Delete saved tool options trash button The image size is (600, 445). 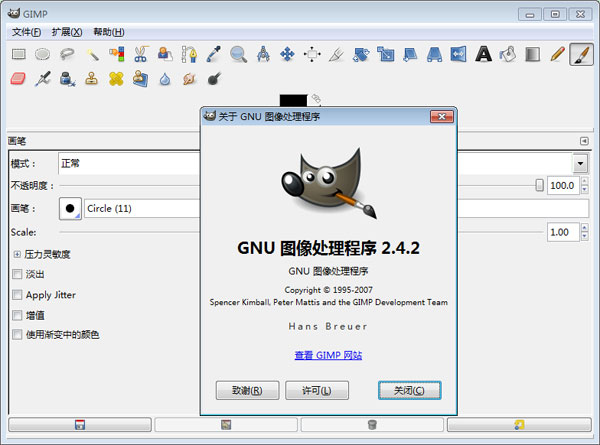tap(372, 425)
